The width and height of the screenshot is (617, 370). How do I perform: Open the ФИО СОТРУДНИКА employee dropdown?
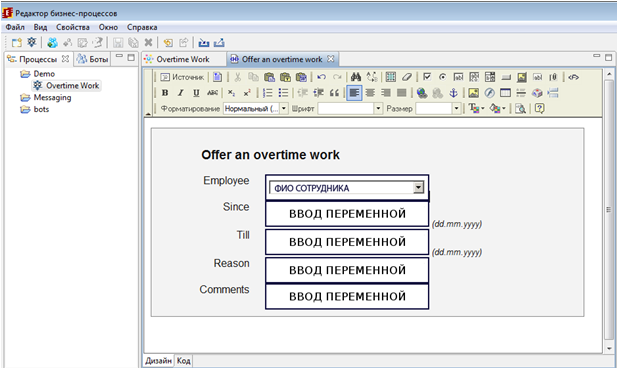coord(418,187)
